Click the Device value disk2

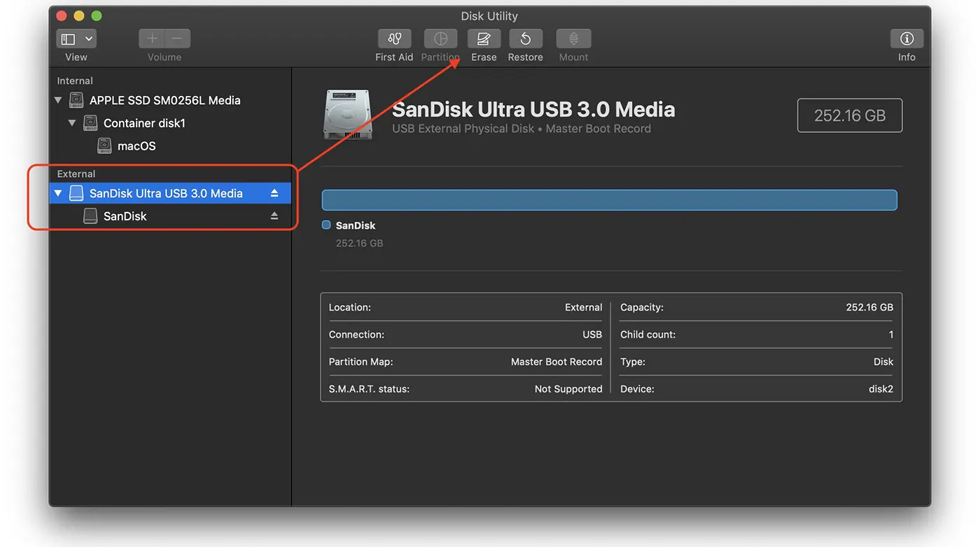click(x=881, y=389)
